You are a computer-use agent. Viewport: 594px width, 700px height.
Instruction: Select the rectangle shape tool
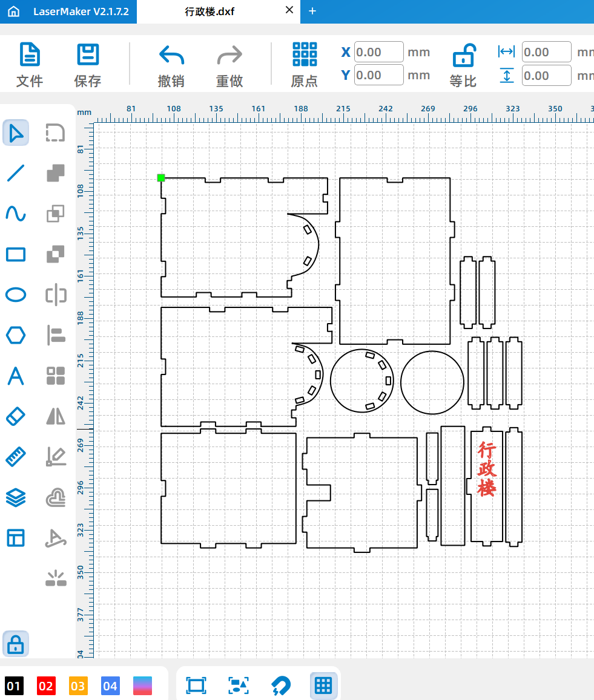coord(16,255)
